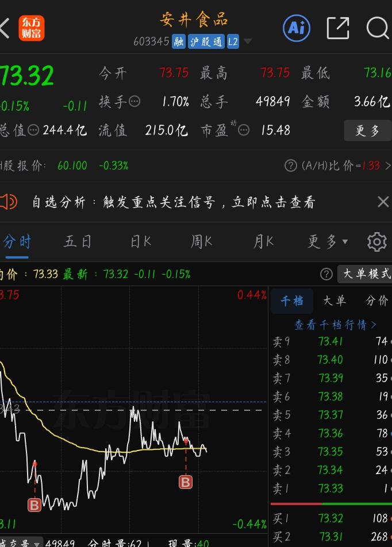392x547 pixels.
Task: Open the search magnifier icon
Action: [378, 28]
